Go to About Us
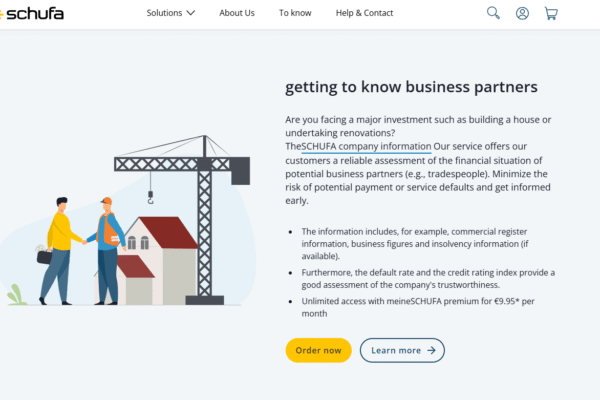The width and height of the screenshot is (600, 400). [237, 13]
